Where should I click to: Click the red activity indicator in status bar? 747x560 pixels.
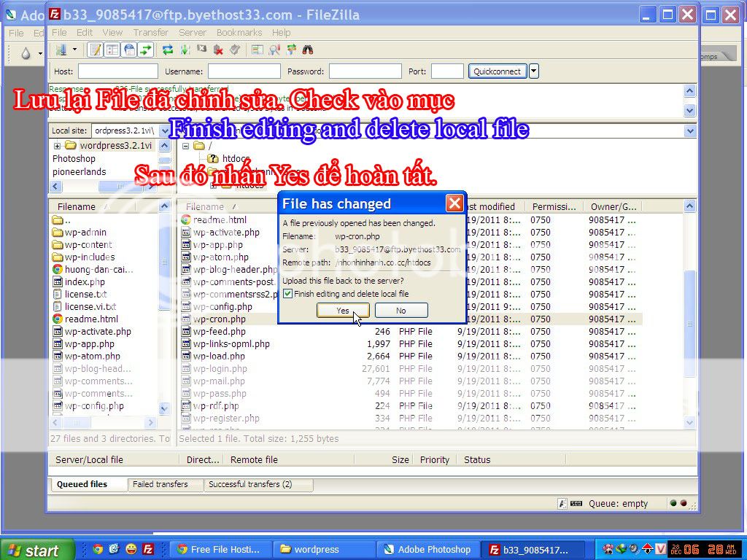(684, 503)
